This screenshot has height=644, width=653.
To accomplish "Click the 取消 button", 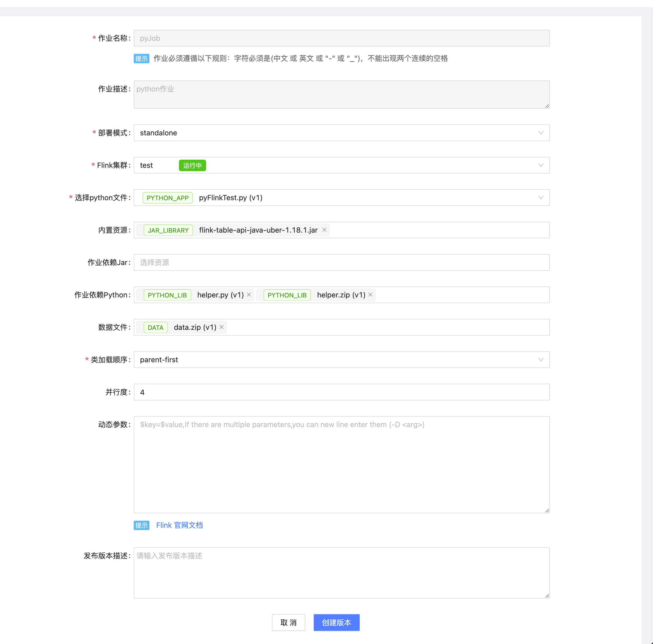I will pos(288,622).
